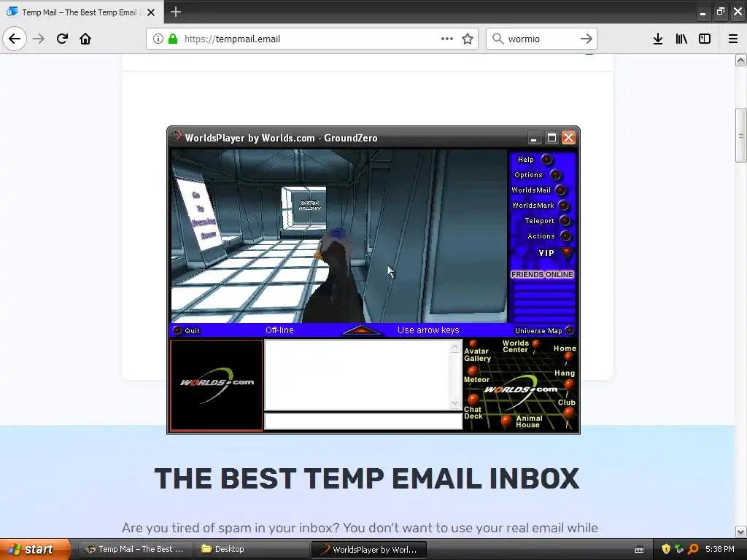Open WorldsMail from the side panel

[561, 190]
